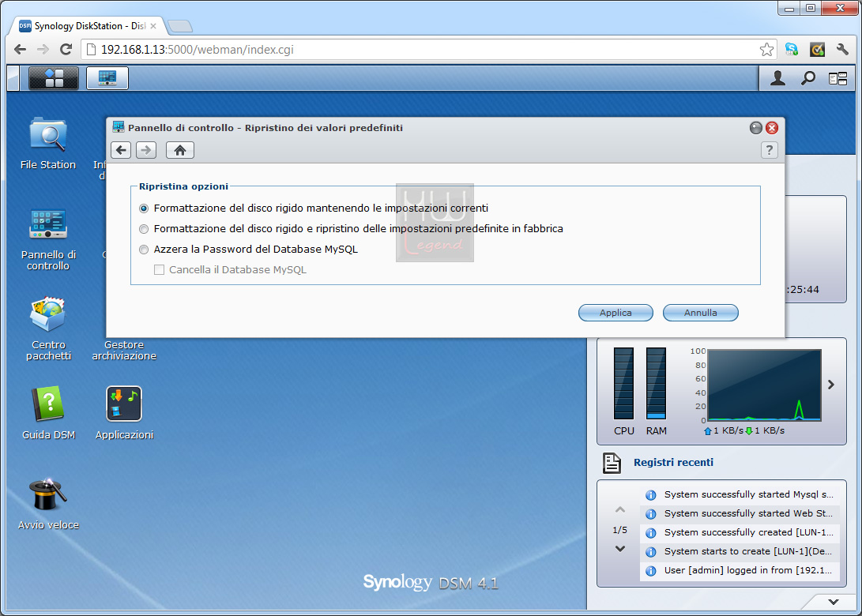862x616 pixels.
Task: Click the Applica button
Action: (615, 313)
